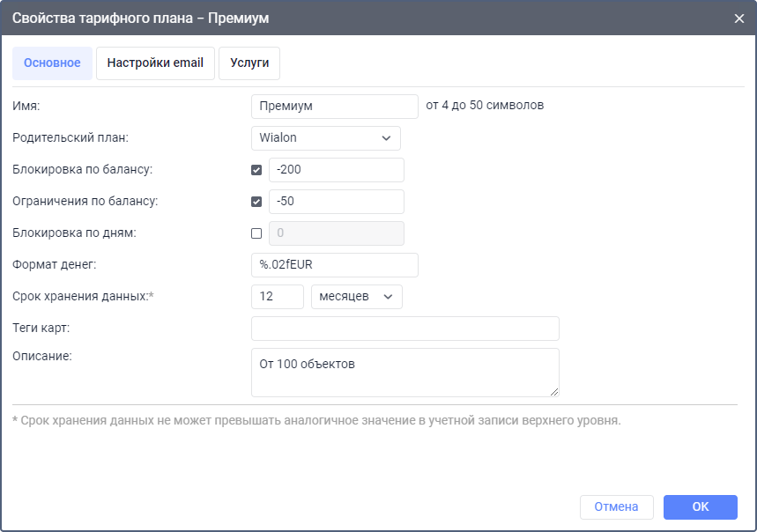This screenshot has height=532, width=757.
Task: Switch to the Настройки email tab
Action: pyautogui.click(x=155, y=63)
